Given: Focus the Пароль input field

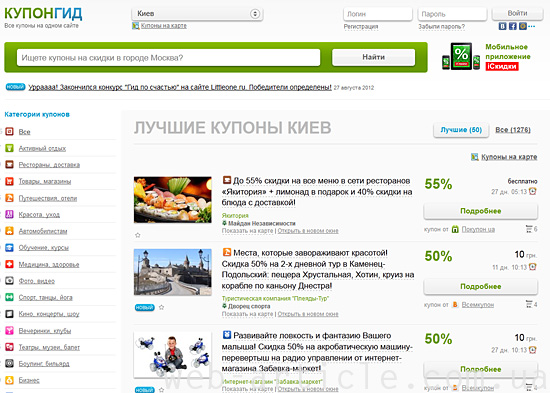Looking at the screenshot, I should (452, 14).
